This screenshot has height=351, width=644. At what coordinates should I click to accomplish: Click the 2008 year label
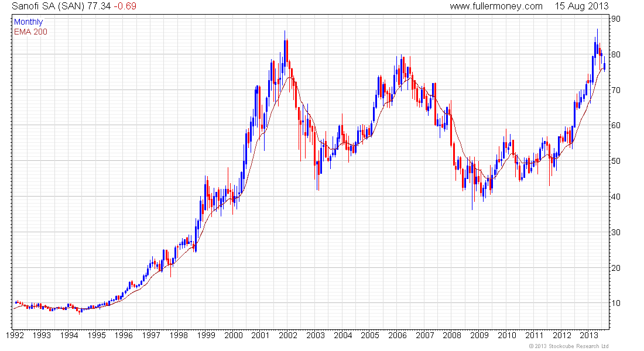(x=452, y=335)
